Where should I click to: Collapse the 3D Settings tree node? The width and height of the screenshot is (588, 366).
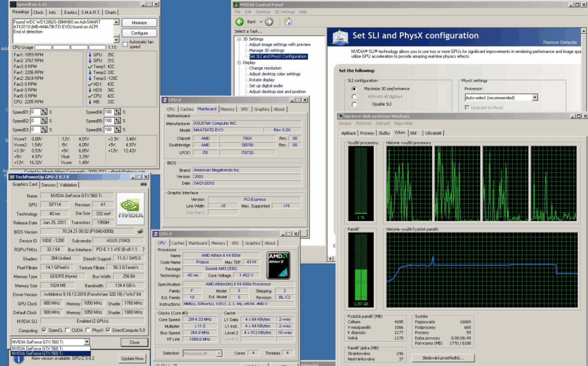[239, 39]
